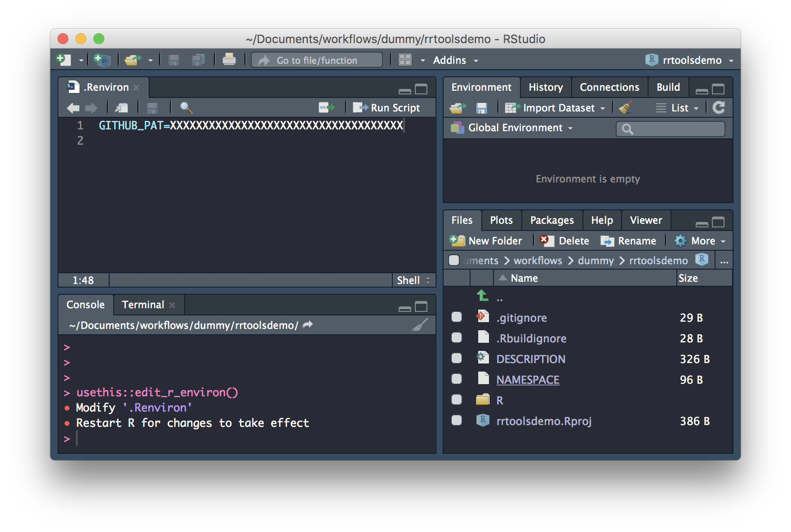Maximize the Files pane
791x532 pixels.
point(718,222)
